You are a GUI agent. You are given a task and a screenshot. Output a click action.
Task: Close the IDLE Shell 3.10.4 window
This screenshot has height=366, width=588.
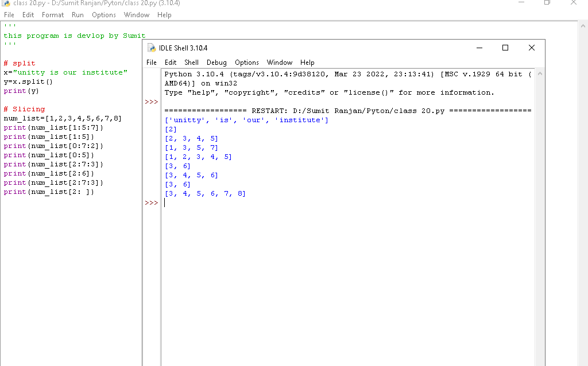[x=531, y=48]
